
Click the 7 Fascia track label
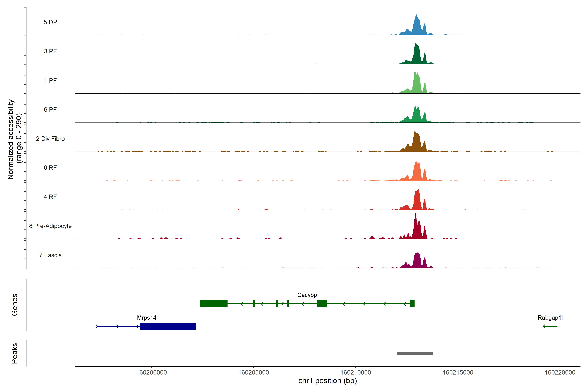tap(50, 255)
